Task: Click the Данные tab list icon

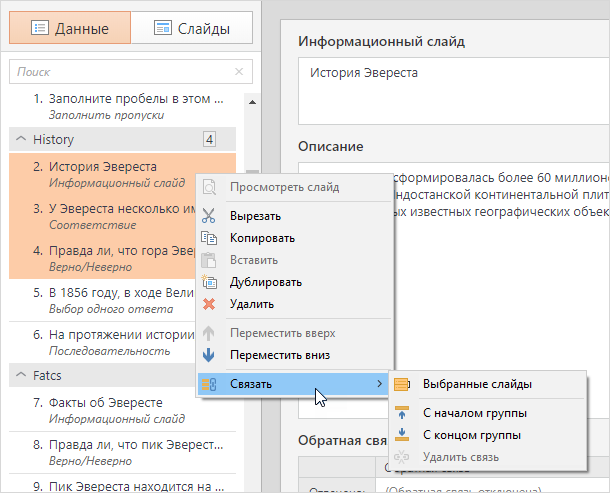Action: point(40,28)
